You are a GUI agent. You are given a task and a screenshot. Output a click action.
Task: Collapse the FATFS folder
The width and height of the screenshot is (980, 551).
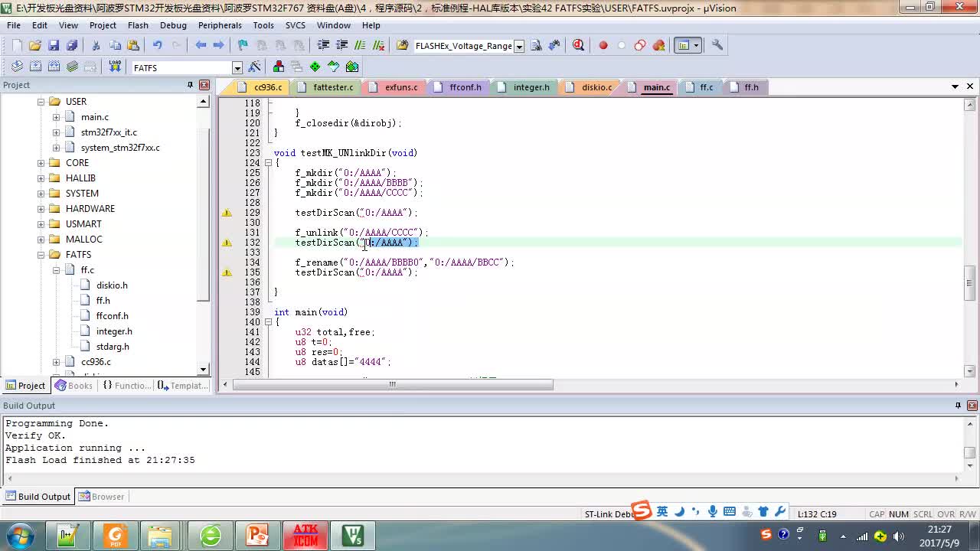point(41,255)
